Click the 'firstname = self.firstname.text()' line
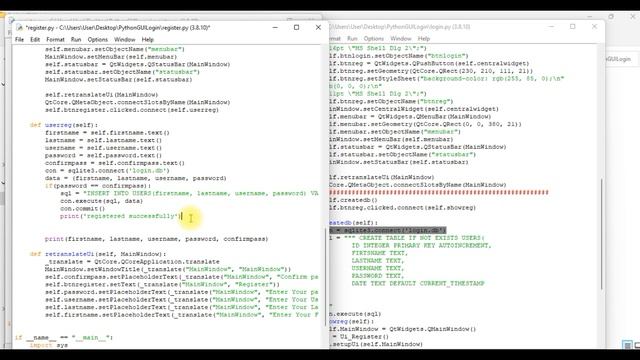The height and width of the screenshot is (360, 640). 107,133
